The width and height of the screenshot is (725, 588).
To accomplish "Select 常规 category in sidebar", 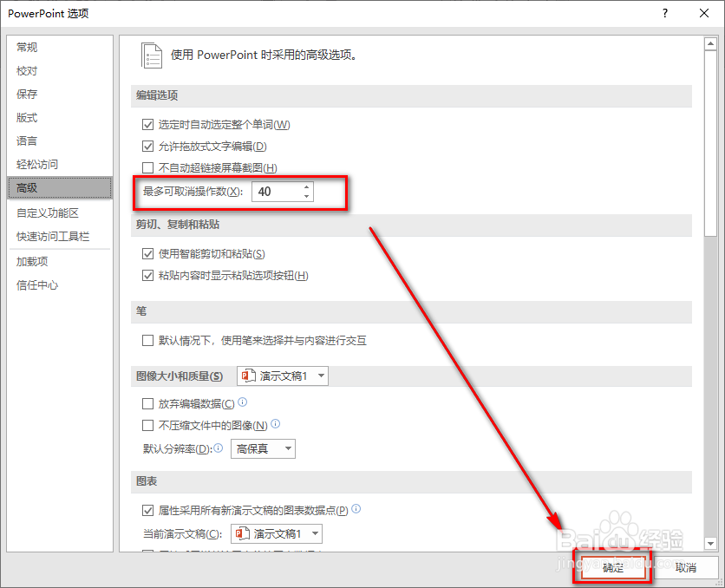I will (x=60, y=47).
